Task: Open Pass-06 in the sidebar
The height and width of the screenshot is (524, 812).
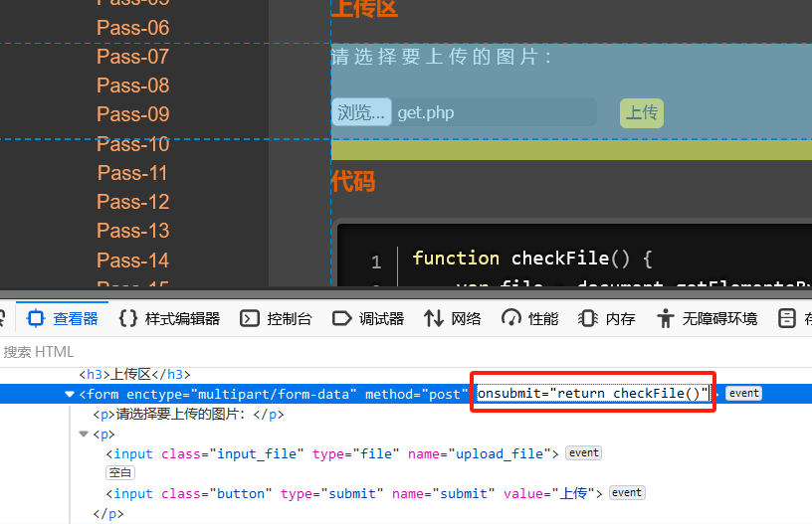Action: [x=133, y=28]
